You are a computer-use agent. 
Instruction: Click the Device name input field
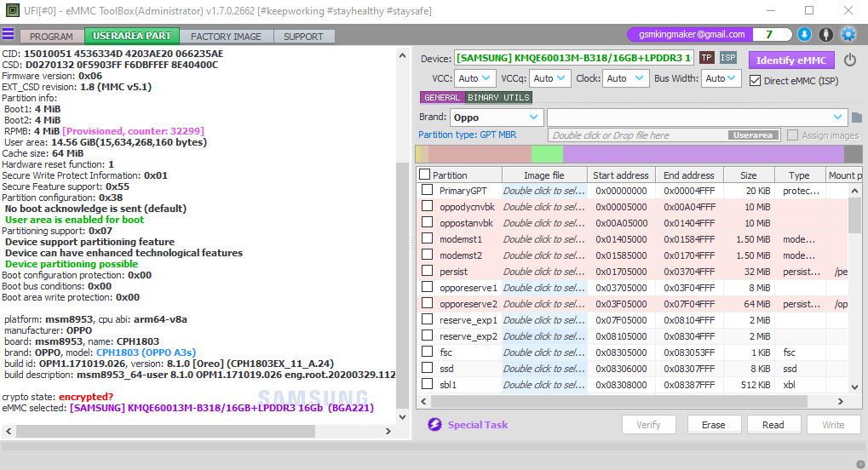coord(574,58)
